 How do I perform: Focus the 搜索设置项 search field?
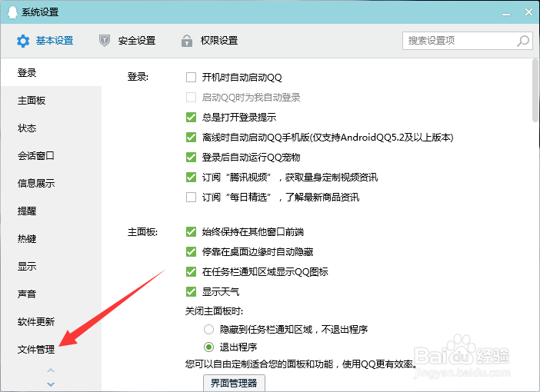pyautogui.click(x=468, y=41)
